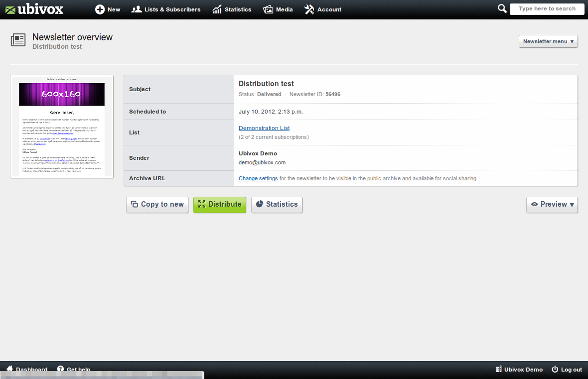Click Get help in the footer
The image size is (588, 379).
[74, 369]
